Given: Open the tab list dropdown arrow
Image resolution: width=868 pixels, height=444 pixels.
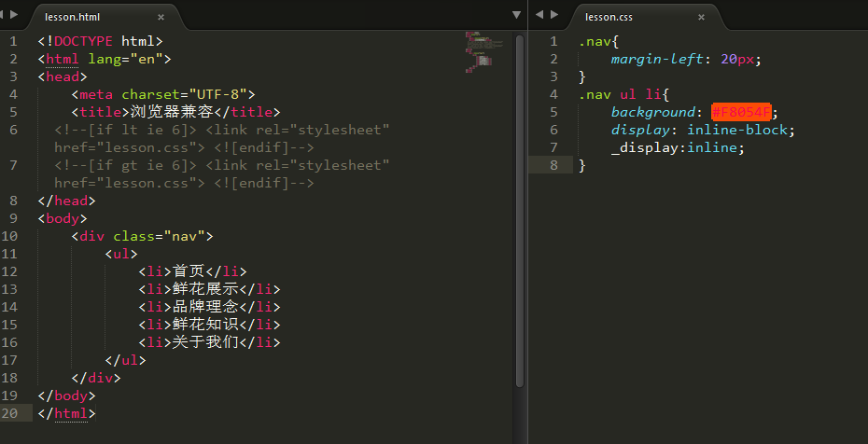Looking at the screenshot, I should [x=516, y=15].
